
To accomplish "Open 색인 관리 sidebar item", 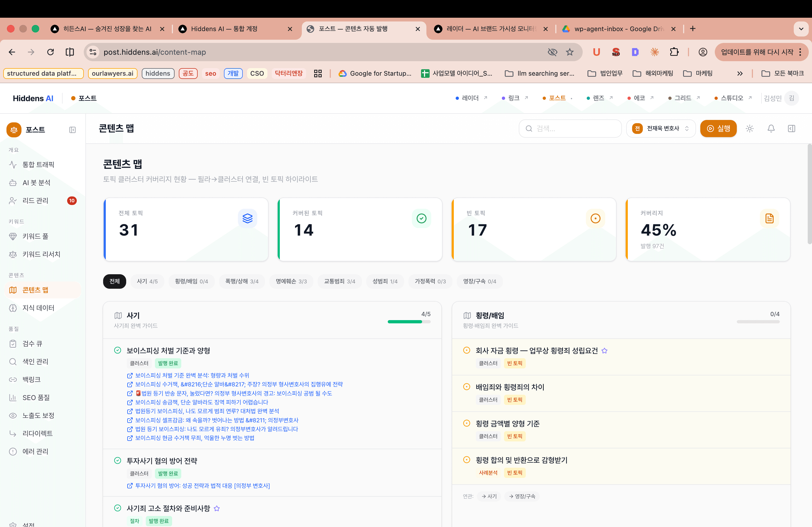I will click(x=43, y=361).
